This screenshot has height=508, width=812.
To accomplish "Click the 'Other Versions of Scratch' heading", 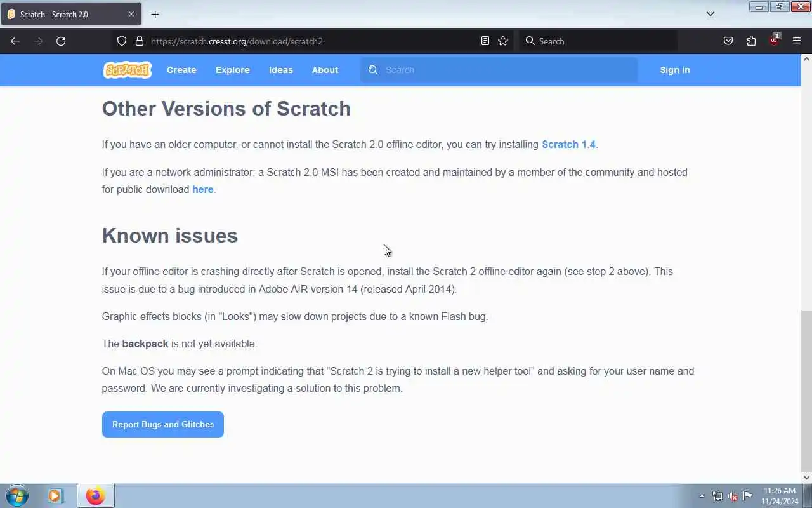I will coord(226,109).
